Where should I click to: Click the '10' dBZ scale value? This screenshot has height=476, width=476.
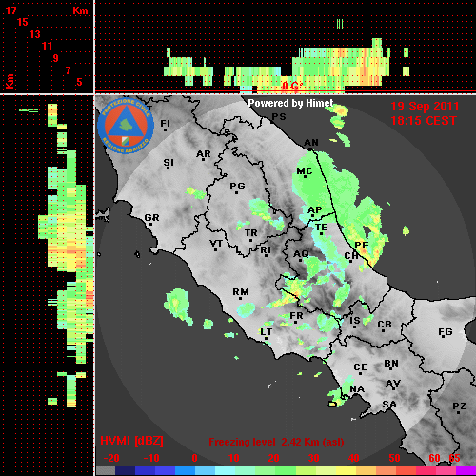[x=234, y=458]
